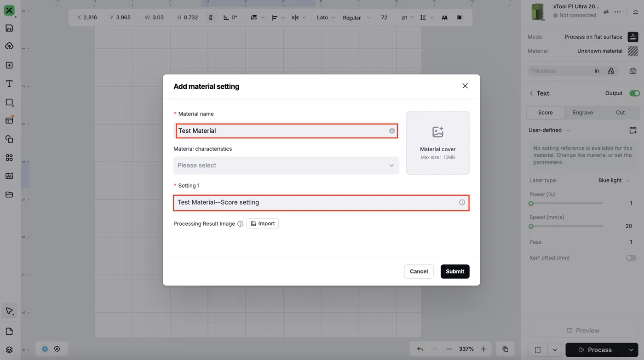Click the camera icon beside Thickness

[x=633, y=71]
